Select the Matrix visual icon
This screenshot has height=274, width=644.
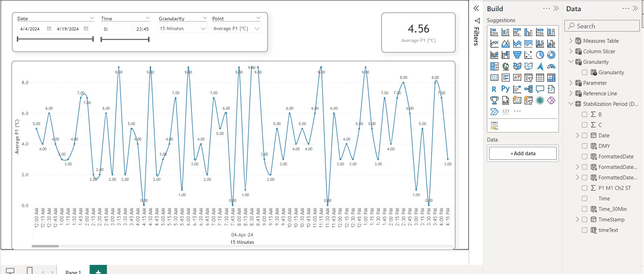(x=551, y=78)
